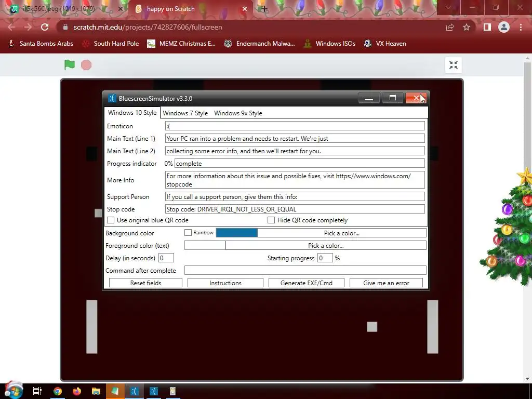532x399 pixels.
Task: Open the share page icon in the address bar
Action: pyautogui.click(x=450, y=27)
